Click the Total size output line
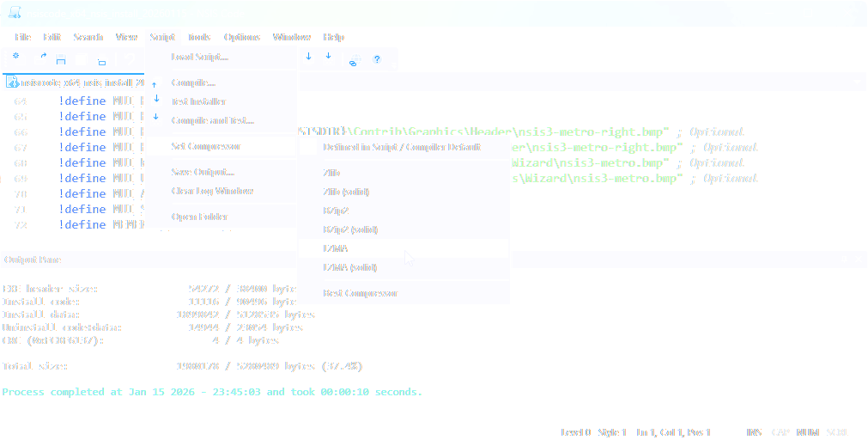868x440 pixels. click(182, 366)
